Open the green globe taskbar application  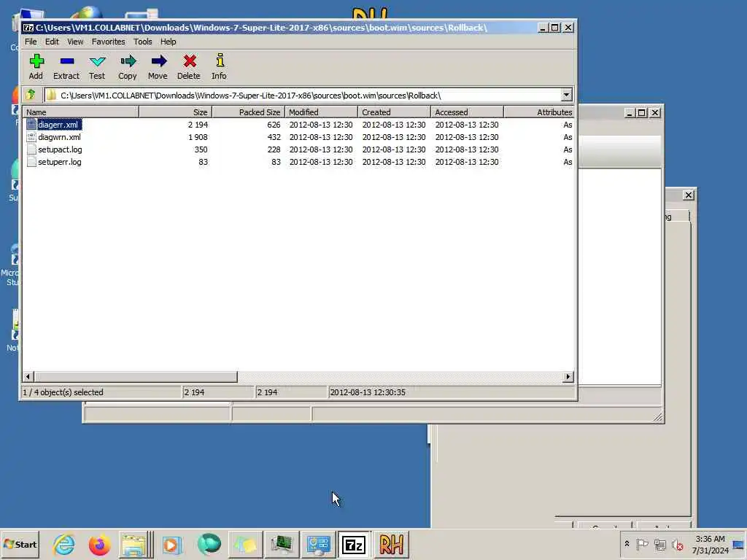point(209,544)
